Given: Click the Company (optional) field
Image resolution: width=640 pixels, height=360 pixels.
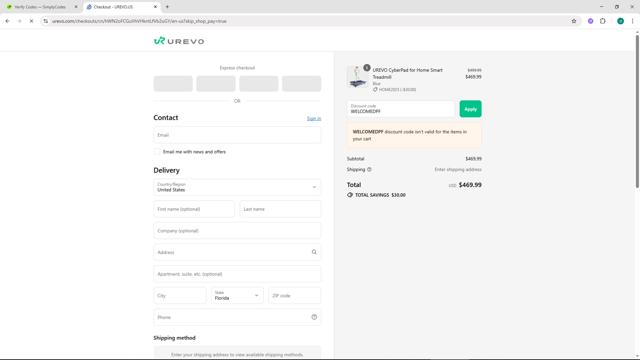Looking at the screenshot, I should click(x=237, y=231).
